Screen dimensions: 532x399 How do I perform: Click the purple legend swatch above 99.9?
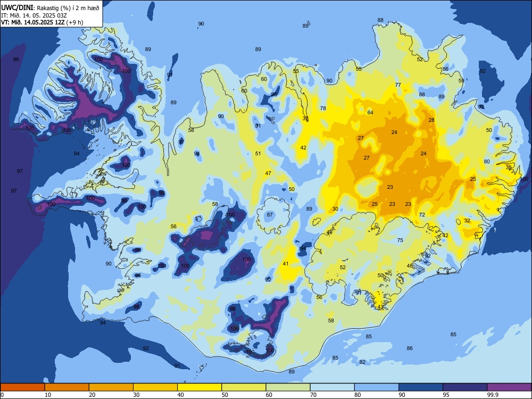tap(509, 387)
